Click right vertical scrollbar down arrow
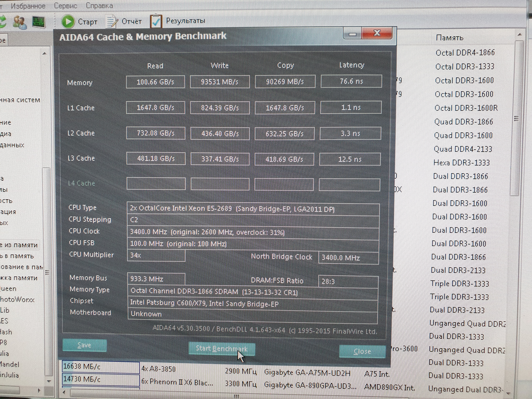The height and width of the screenshot is (399, 532). [508, 393]
